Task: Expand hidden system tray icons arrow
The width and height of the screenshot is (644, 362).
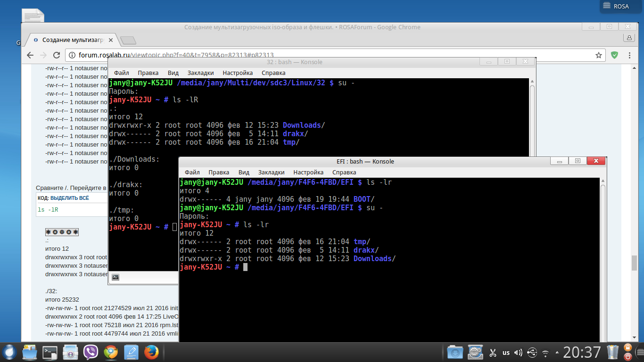Action: pos(557,352)
